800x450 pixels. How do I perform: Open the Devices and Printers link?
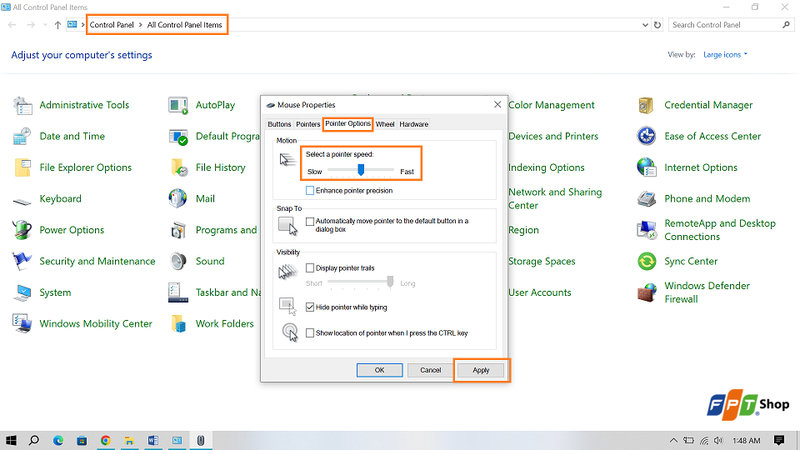pos(553,136)
